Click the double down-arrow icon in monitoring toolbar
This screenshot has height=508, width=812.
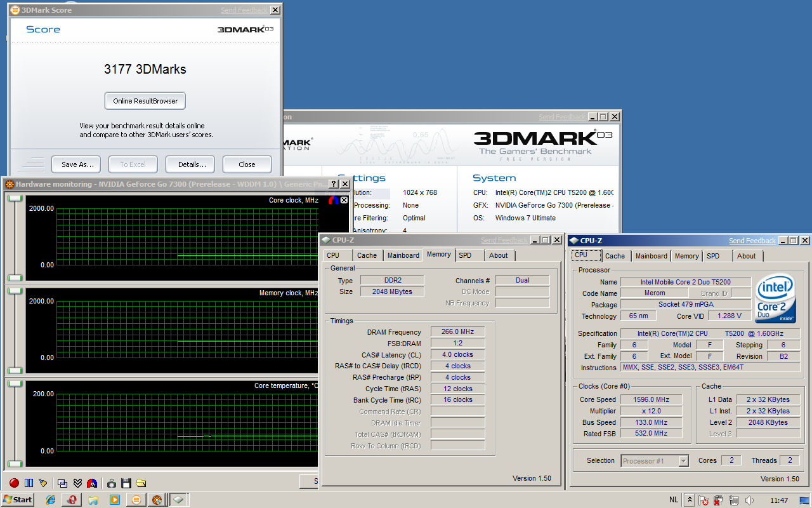77,483
